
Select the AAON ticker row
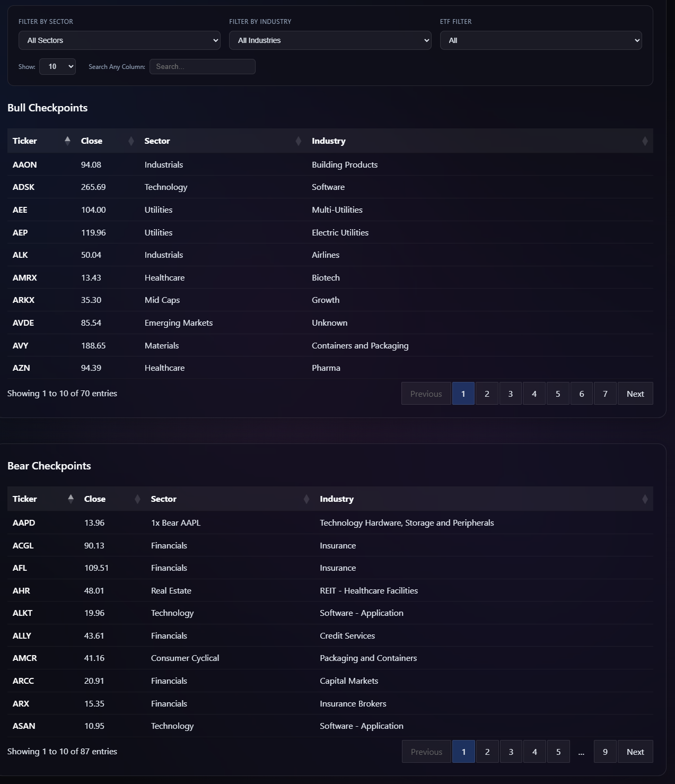(x=25, y=164)
